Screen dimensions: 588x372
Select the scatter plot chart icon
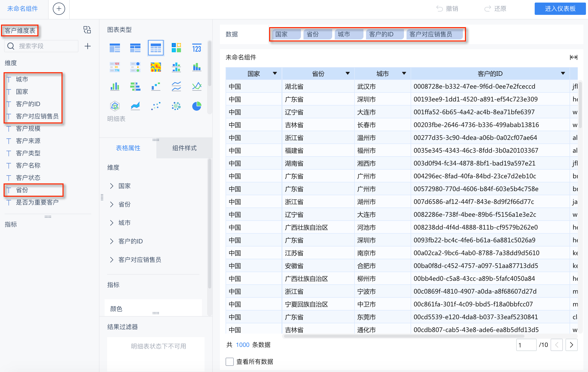click(156, 106)
